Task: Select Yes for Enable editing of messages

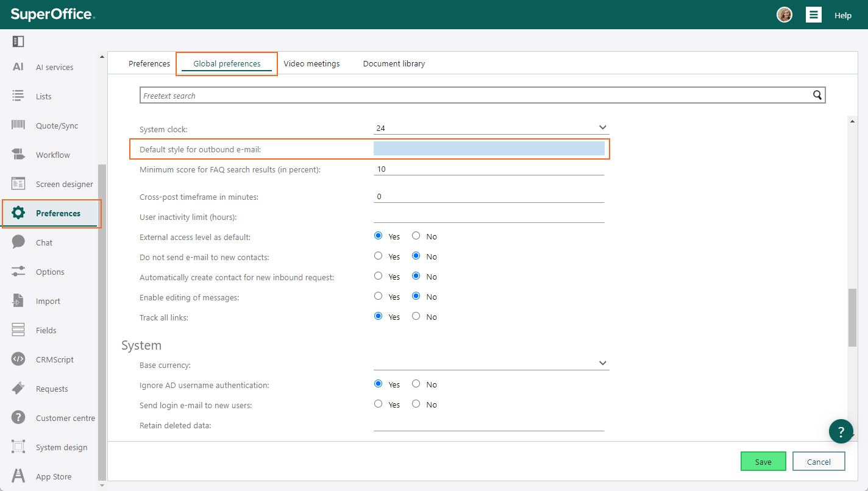Action: pos(379,296)
